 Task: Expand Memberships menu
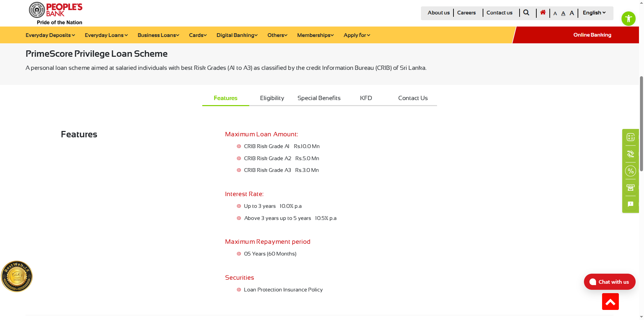(x=315, y=35)
